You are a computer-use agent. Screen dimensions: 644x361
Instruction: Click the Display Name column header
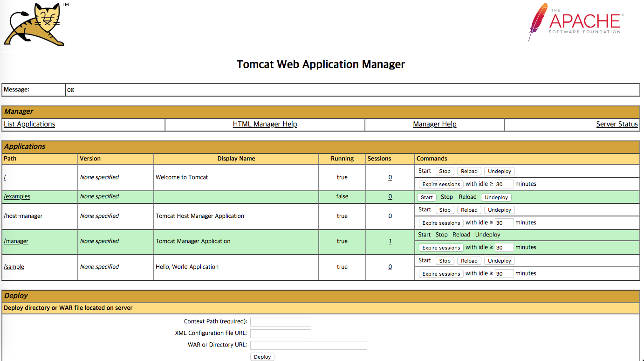(236, 159)
